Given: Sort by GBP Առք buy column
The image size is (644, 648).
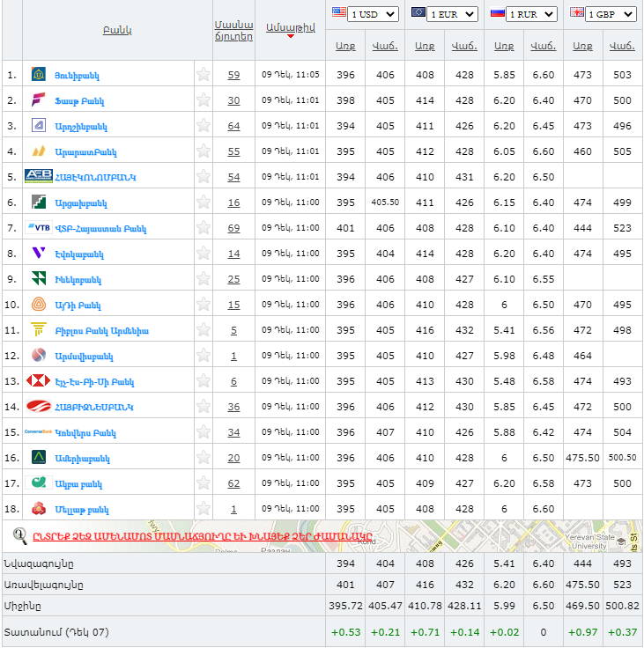Looking at the screenshot, I should click(583, 46).
